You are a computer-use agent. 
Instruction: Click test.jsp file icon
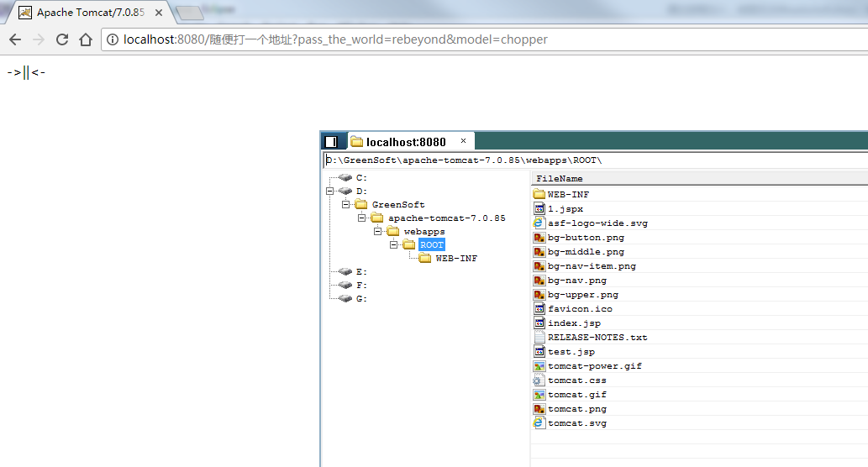point(539,351)
